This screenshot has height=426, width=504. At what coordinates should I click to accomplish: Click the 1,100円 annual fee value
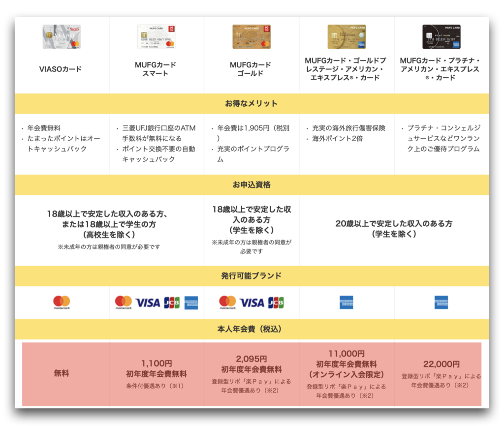tap(157, 364)
